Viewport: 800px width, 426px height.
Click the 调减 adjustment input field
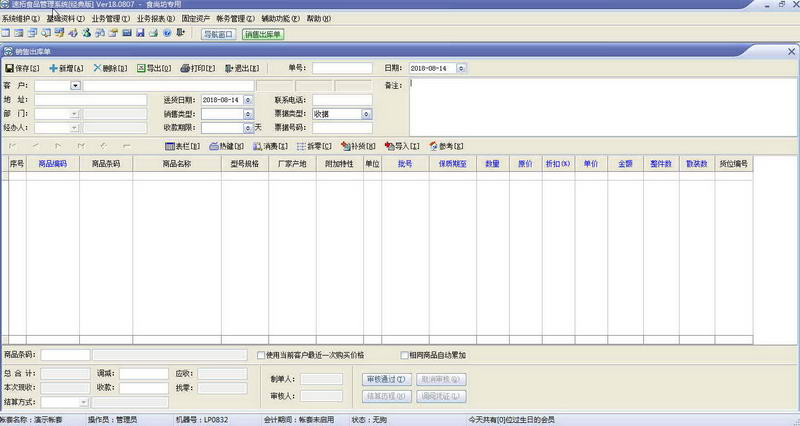pyautogui.click(x=144, y=374)
